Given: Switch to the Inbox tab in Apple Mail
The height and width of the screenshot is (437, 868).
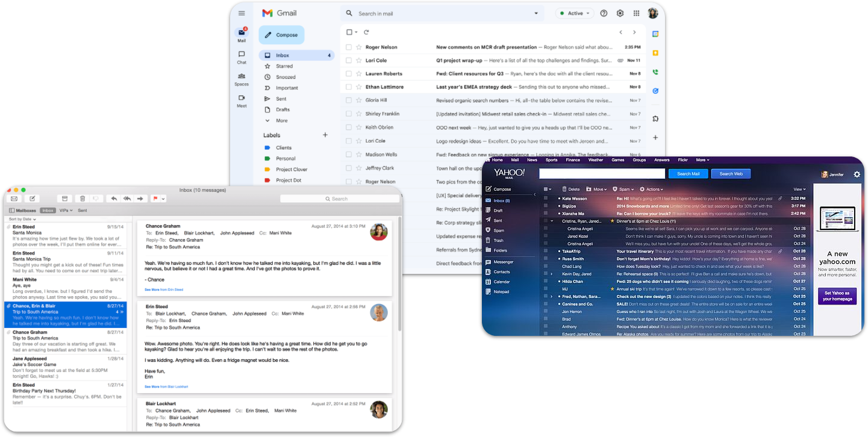Looking at the screenshot, I should (48, 211).
